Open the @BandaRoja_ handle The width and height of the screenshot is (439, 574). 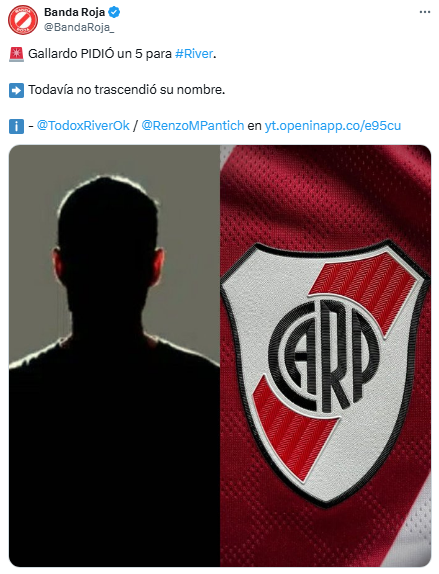pos(79,27)
